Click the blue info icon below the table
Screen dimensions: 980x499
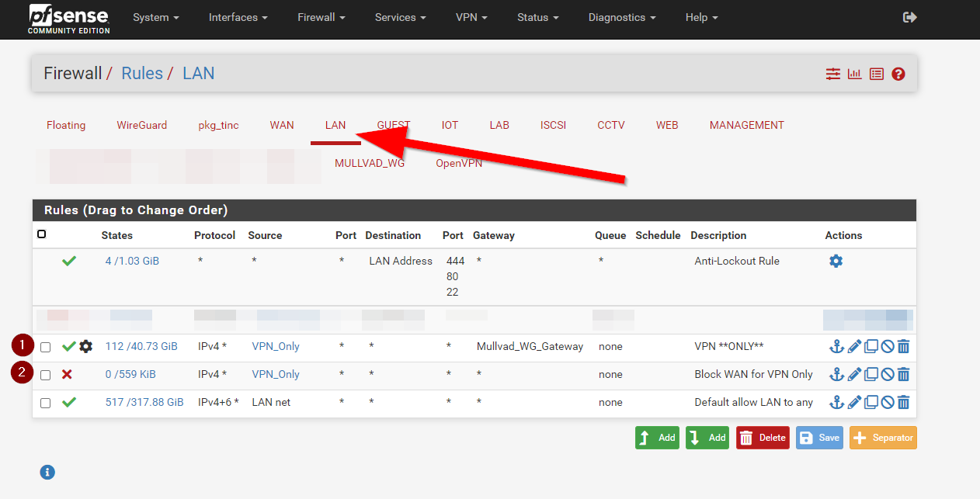(47, 472)
